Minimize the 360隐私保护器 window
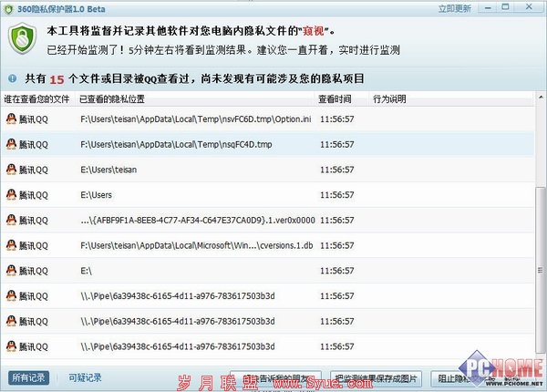 coord(488,7)
